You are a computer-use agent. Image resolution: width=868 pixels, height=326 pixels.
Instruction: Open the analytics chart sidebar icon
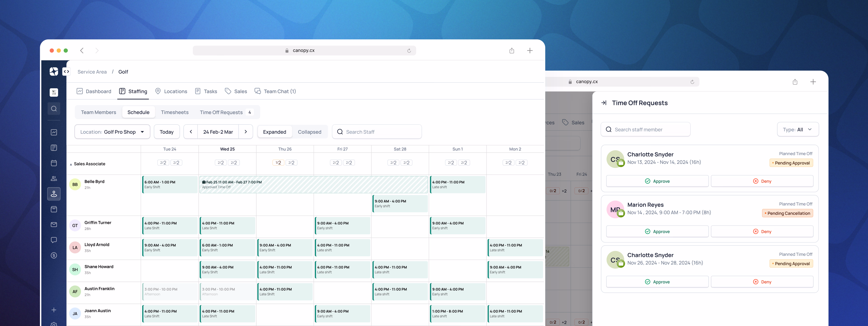[54, 132]
